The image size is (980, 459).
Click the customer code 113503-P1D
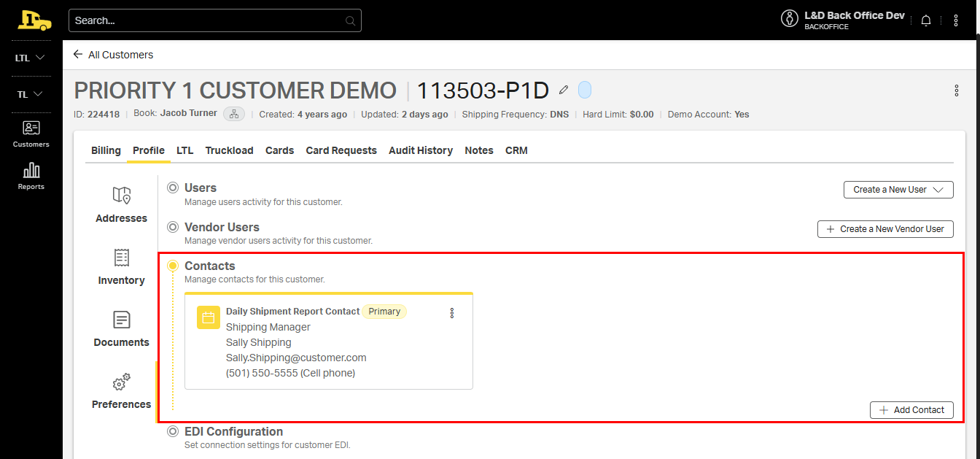483,90
